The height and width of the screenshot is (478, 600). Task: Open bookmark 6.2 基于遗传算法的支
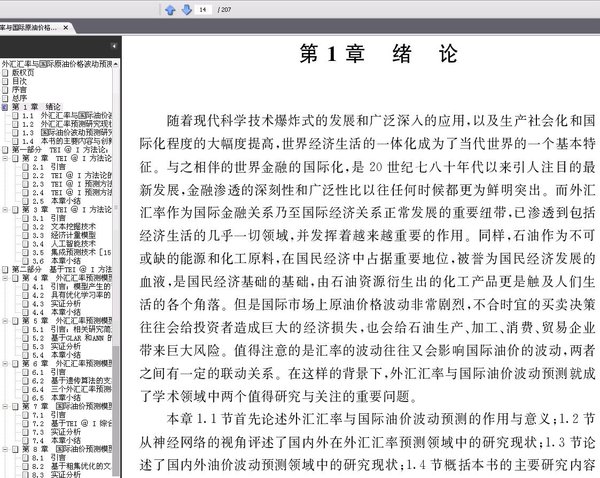[x=72, y=380]
